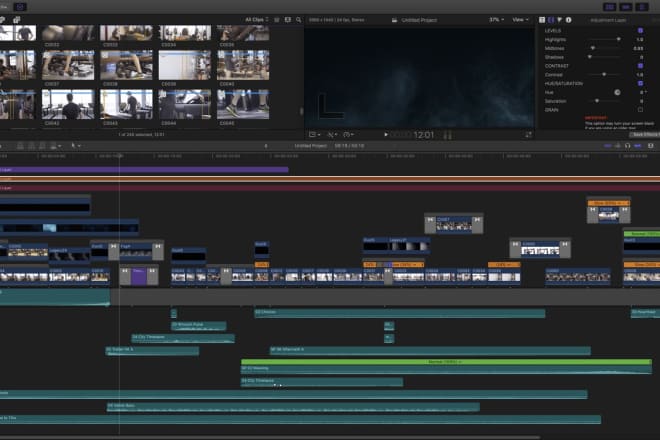Image resolution: width=660 pixels, height=440 pixels.
Task: Toggle the timeline panel button in top bar
Action: (x=626, y=7)
